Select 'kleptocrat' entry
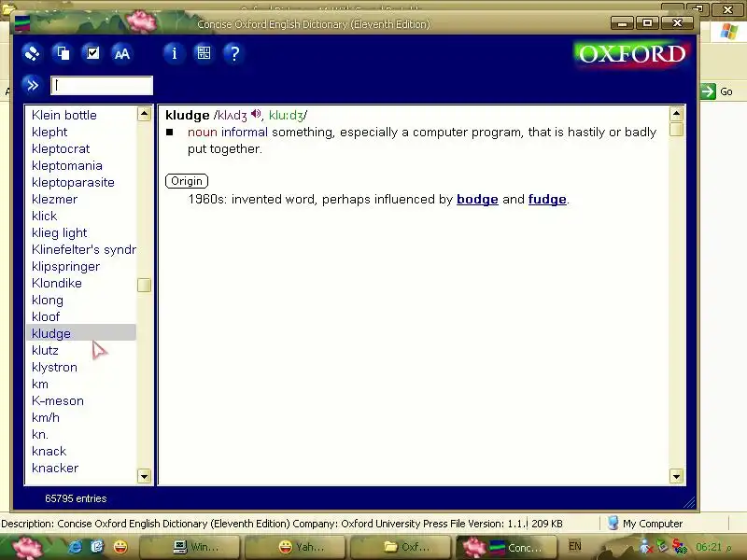Screen dimensions: 747x560 tap(61, 148)
